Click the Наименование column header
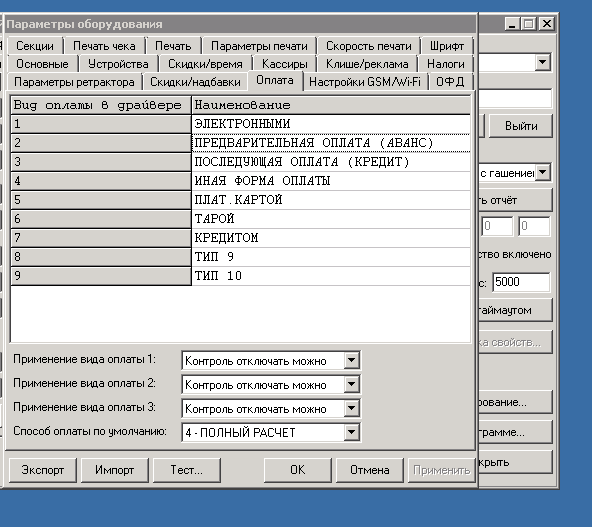 (331, 105)
